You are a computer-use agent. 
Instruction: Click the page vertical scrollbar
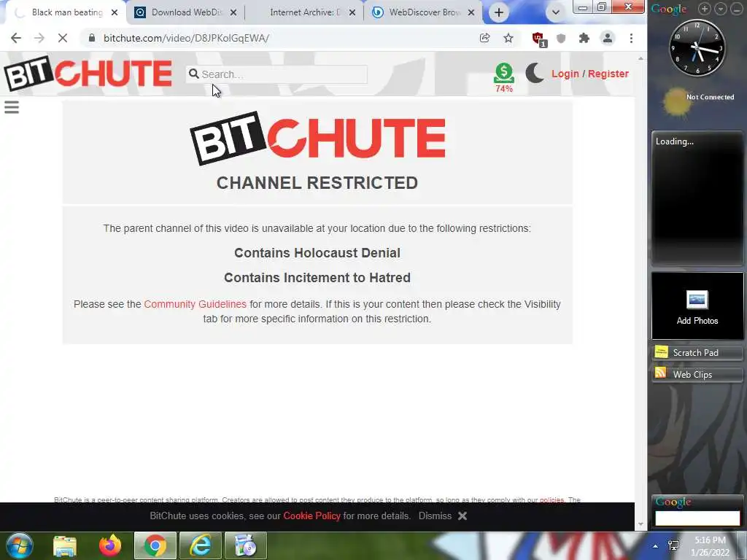tap(640, 290)
